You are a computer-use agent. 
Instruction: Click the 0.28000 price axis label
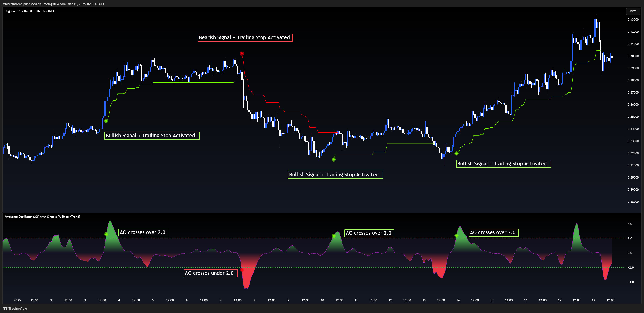click(x=633, y=201)
